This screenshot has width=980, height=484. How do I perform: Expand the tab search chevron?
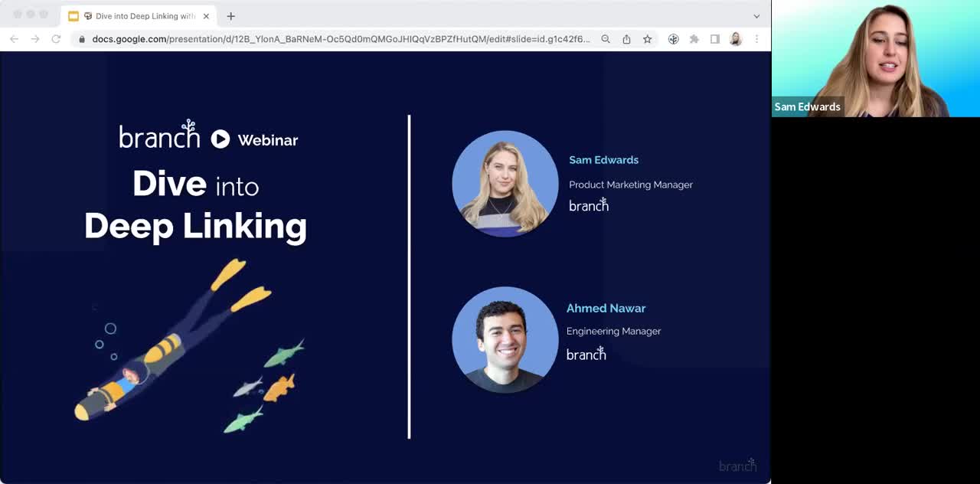(x=756, y=16)
